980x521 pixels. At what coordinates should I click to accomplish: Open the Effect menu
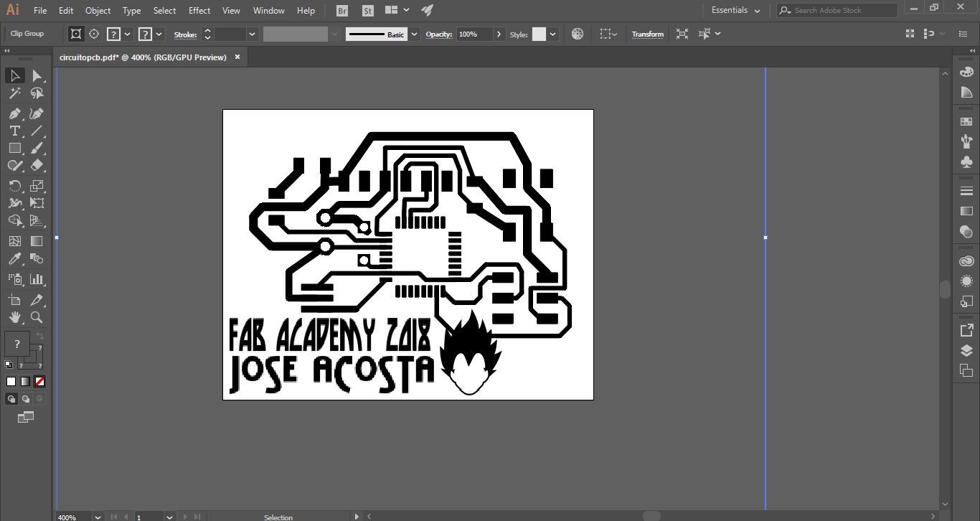[199, 11]
